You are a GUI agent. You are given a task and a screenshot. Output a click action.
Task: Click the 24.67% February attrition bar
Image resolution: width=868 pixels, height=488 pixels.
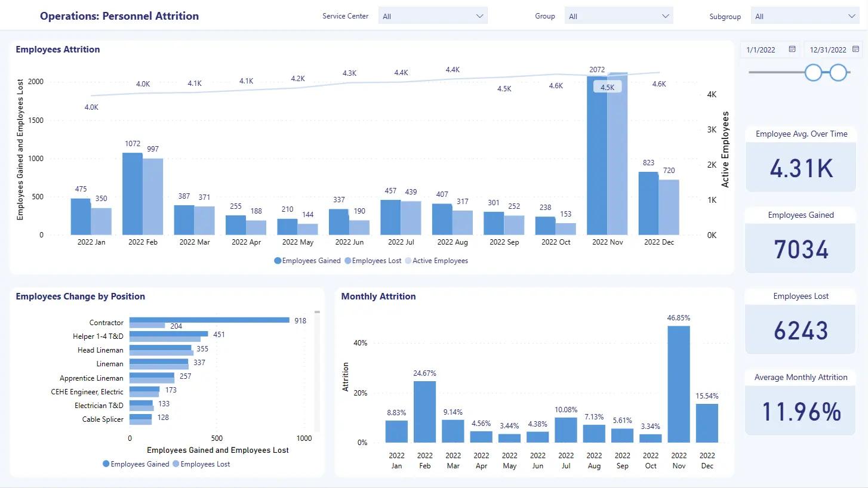click(425, 412)
